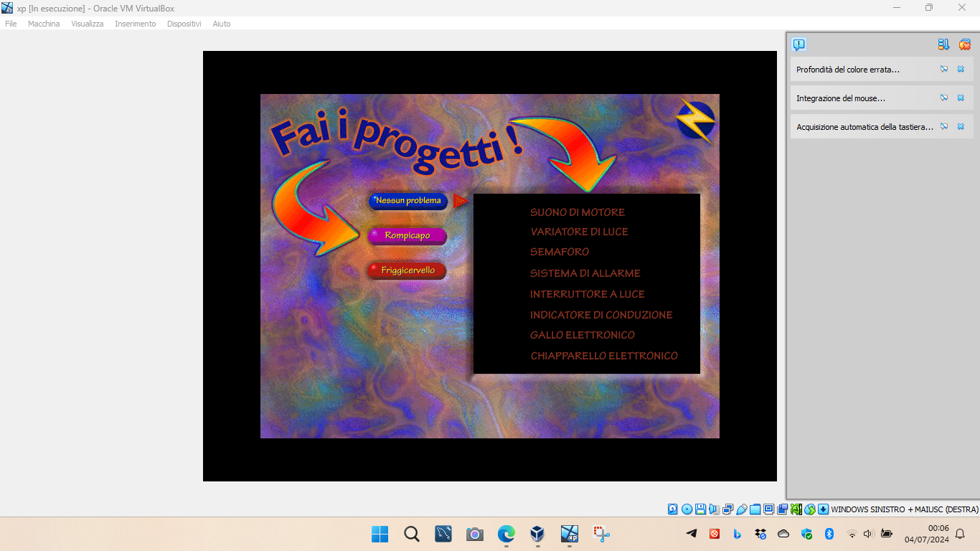Choose the 'INTERRUTTORE A LUCE' project
This screenshot has height=551, width=980.
pos(588,294)
